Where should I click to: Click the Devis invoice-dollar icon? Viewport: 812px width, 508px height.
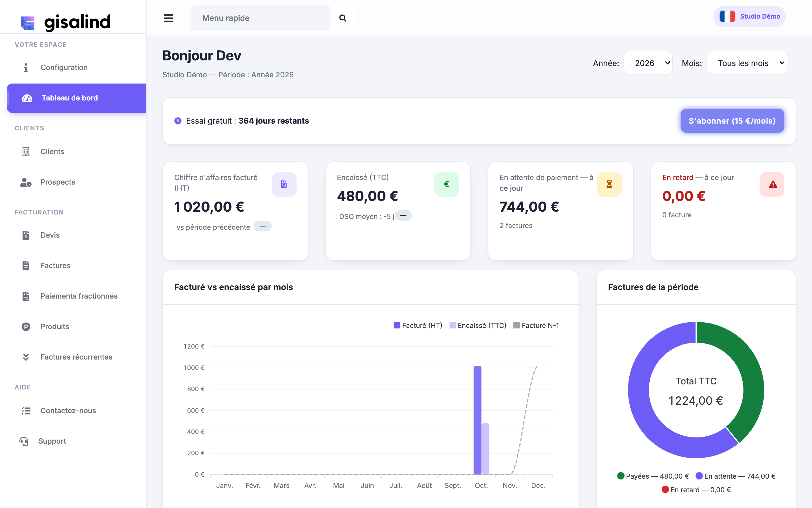(26, 235)
